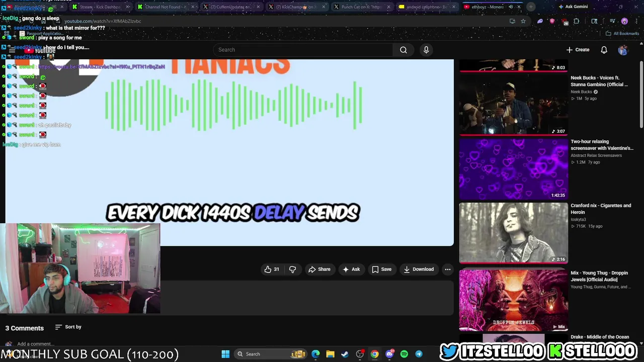Start voice search with microphone icon
The height and width of the screenshot is (362, 644).
tap(426, 50)
